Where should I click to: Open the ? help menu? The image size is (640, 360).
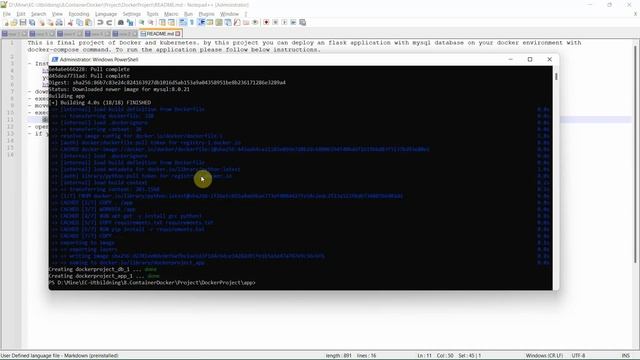click(x=246, y=14)
